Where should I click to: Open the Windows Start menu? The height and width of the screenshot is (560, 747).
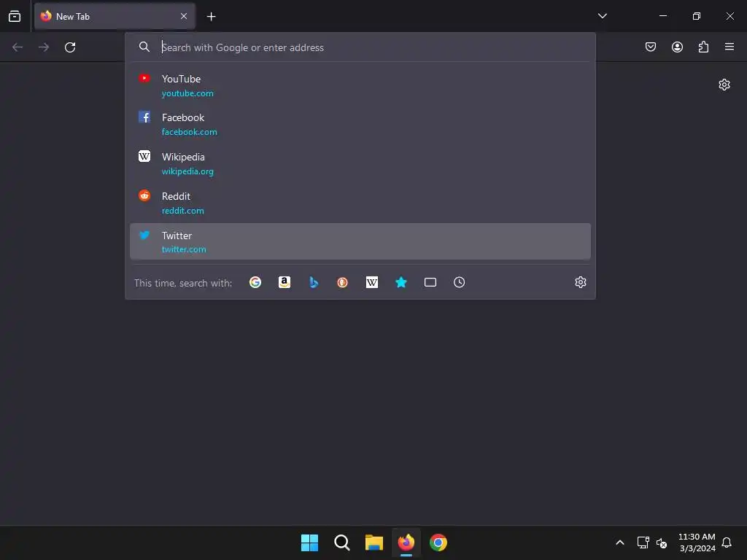(309, 542)
